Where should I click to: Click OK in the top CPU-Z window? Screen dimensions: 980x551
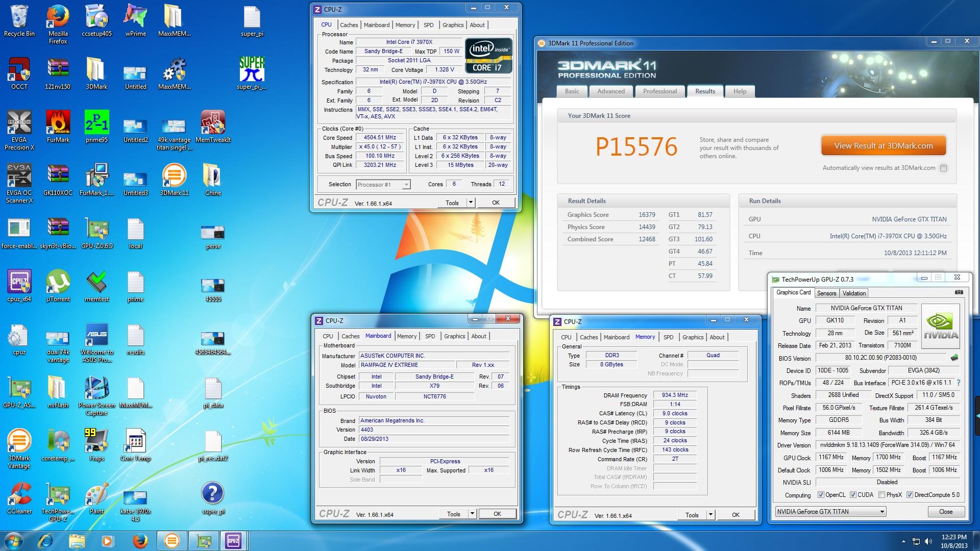(496, 203)
